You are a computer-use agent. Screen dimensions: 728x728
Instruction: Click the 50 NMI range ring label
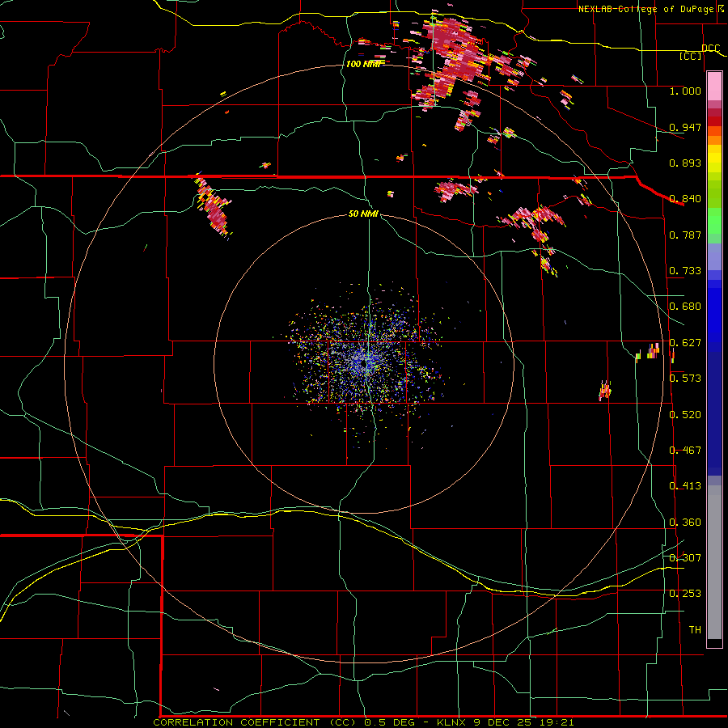[363, 214]
